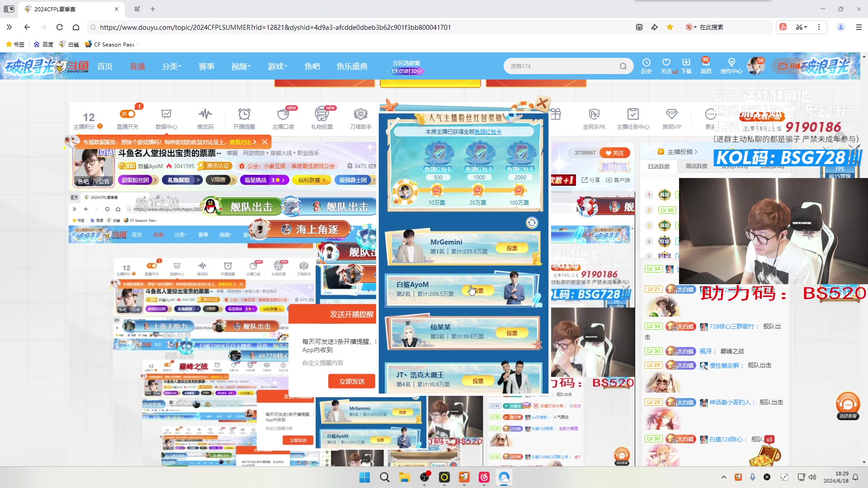Vote for JT、浩克大魔王 with 投票 button
Screen dimensions: 868x488
(x=478, y=381)
